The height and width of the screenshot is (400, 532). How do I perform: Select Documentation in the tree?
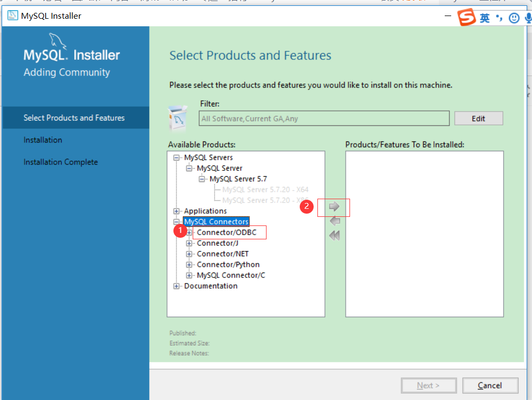pos(211,286)
